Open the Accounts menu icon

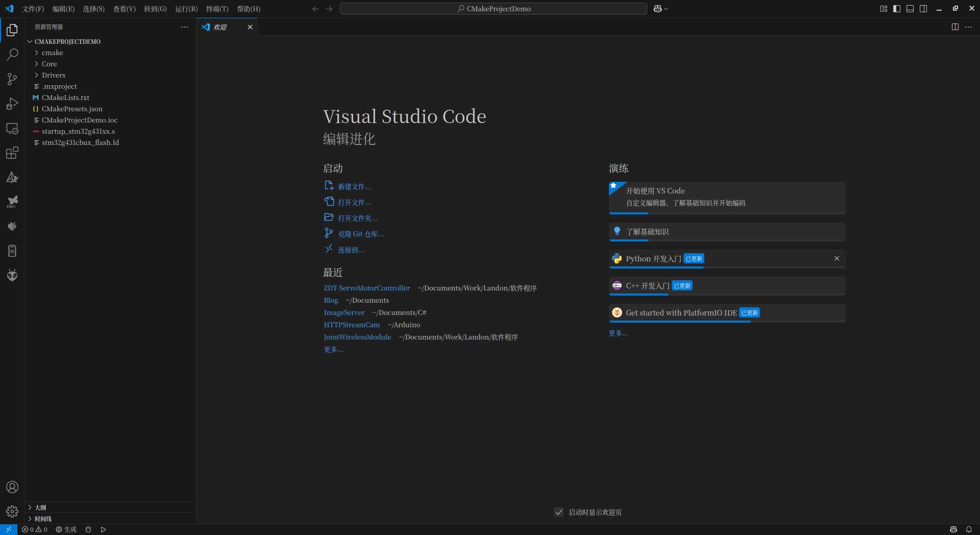(x=12, y=487)
